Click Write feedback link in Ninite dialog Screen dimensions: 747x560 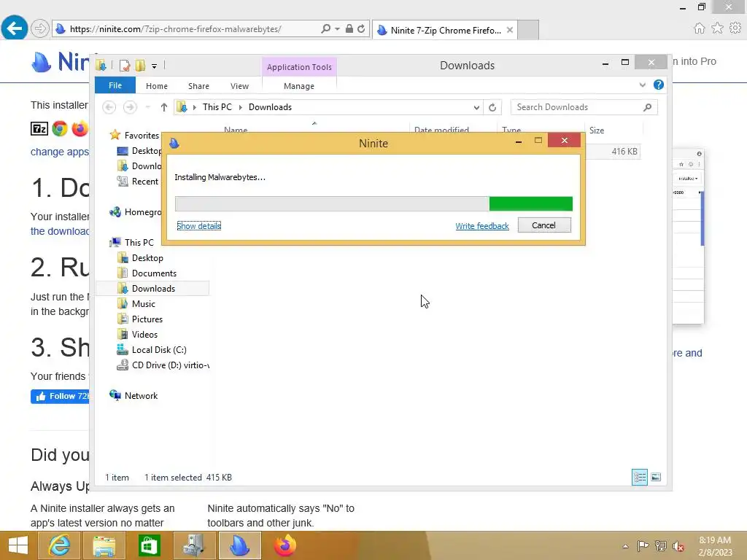click(x=482, y=226)
